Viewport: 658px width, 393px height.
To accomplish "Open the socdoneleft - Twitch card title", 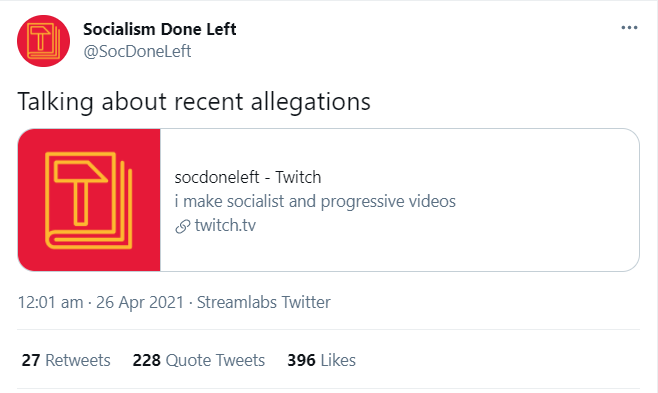I will tap(248, 177).
